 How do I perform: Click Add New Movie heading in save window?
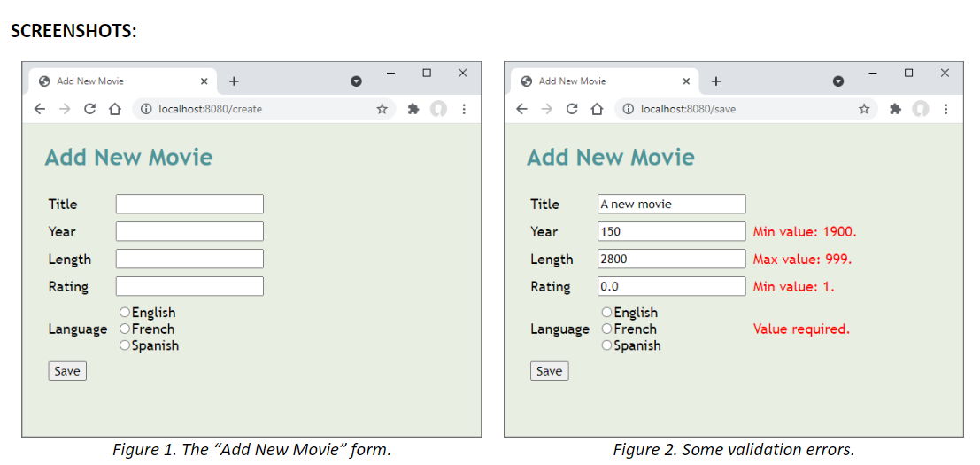(x=611, y=157)
